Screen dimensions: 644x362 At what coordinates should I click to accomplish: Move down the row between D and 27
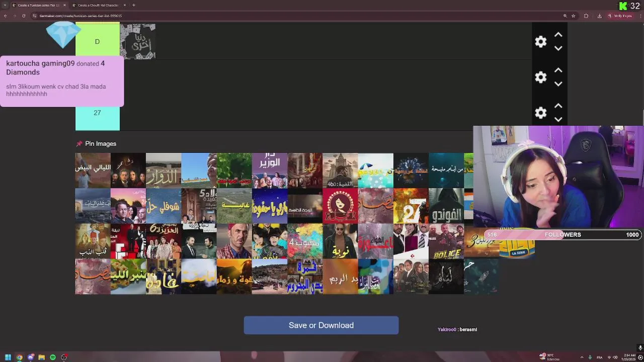(558, 84)
